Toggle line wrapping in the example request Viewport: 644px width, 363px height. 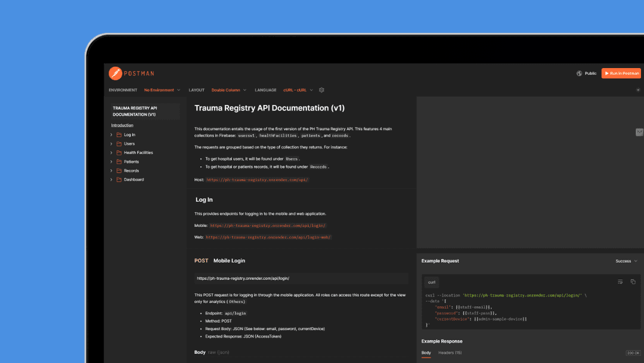(621, 281)
